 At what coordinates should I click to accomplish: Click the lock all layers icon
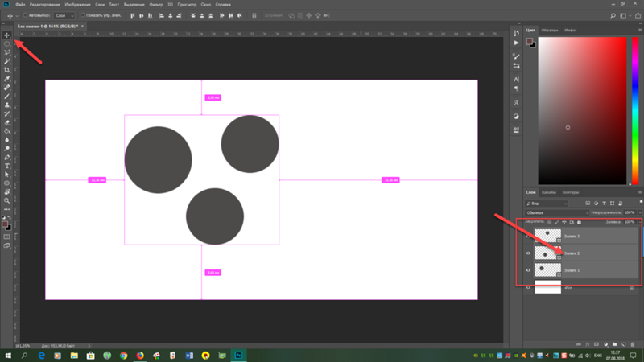click(578, 222)
